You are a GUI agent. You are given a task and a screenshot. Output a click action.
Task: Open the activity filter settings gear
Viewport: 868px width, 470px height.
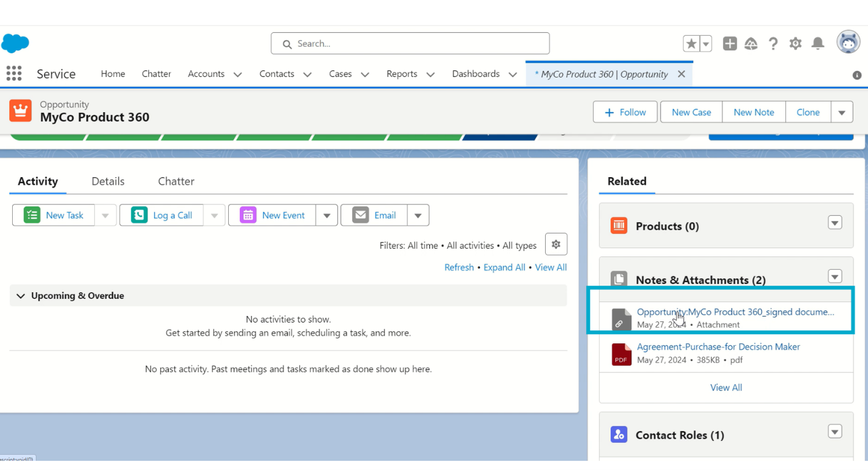click(556, 244)
